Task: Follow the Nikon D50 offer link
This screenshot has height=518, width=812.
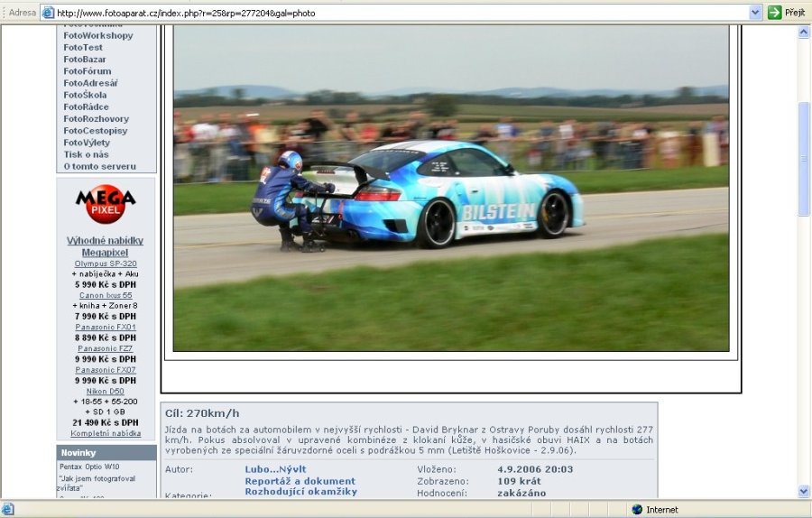Action: click(x=106, y=391)
